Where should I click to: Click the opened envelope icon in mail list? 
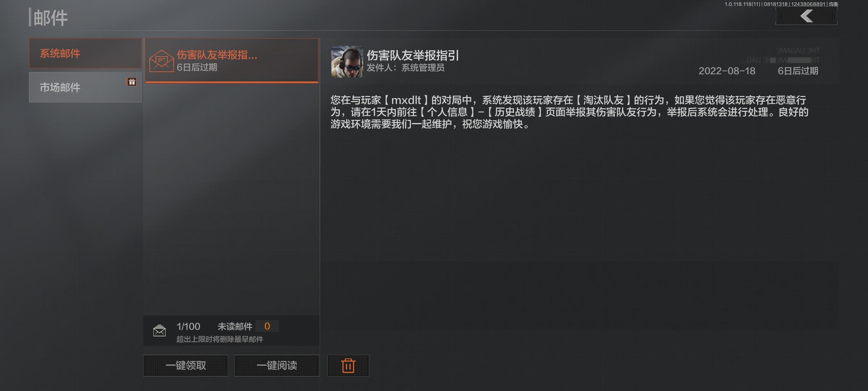pyautogui.click(x=161, y=61)
